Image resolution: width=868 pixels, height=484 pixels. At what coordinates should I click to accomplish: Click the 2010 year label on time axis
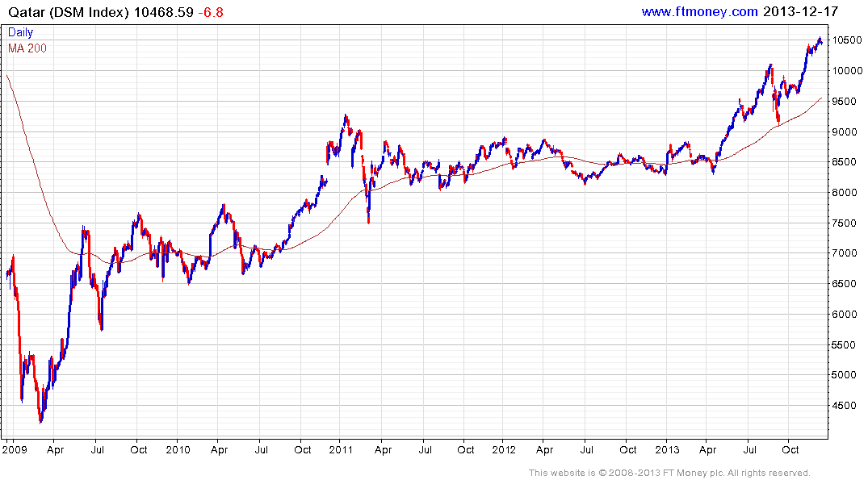(x=178, y=449)
